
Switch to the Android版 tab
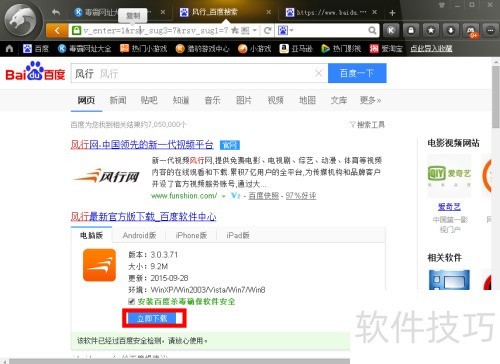click(139, 235)
